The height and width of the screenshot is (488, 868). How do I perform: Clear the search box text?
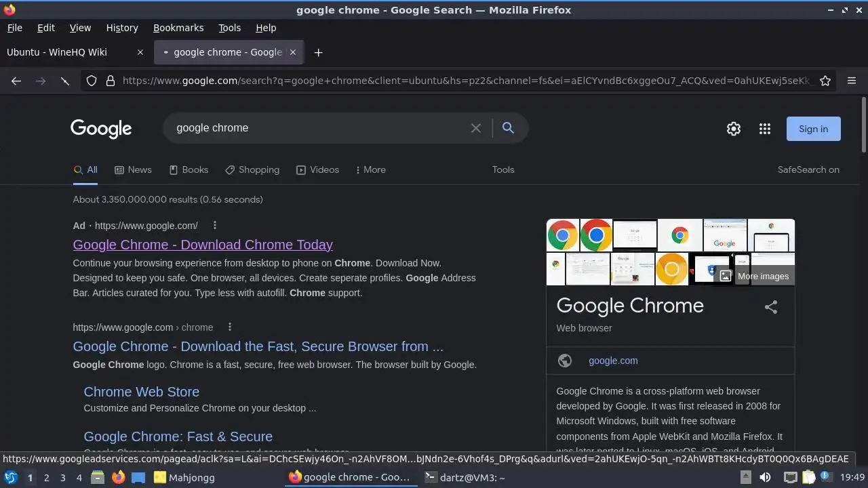click(476, 128)
